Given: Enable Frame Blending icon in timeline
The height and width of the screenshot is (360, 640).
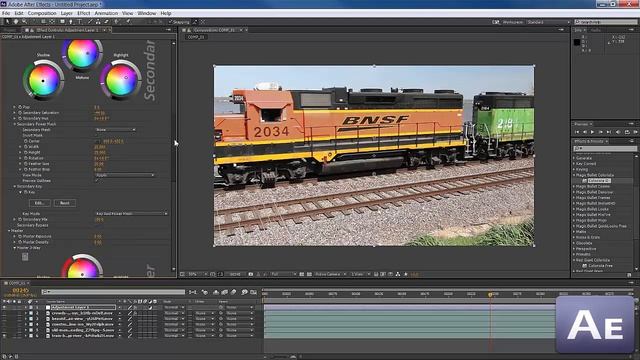Looking at the screenshot, I should click(x=224, y=292).
